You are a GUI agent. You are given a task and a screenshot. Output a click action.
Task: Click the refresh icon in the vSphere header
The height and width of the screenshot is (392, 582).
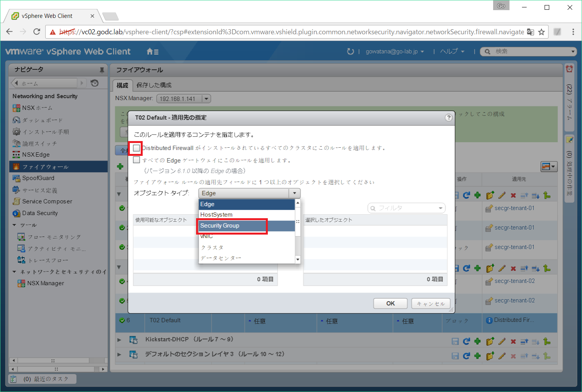coord(350,51)
